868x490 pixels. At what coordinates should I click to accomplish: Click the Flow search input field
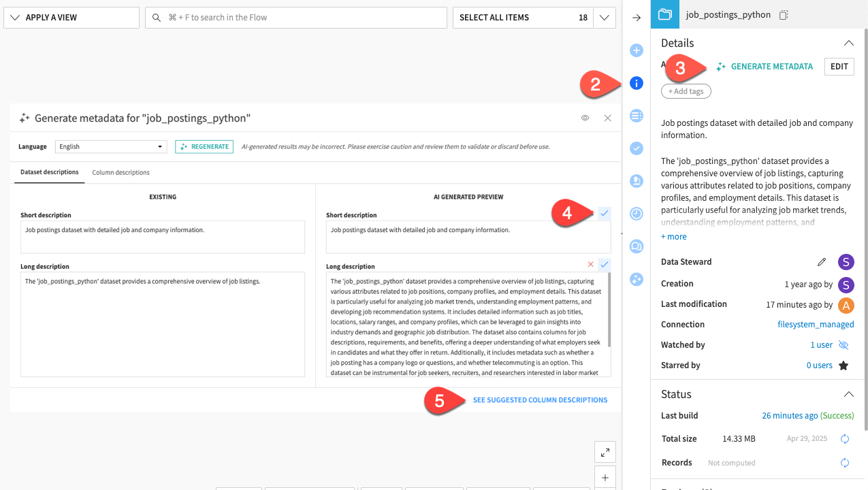295,17
